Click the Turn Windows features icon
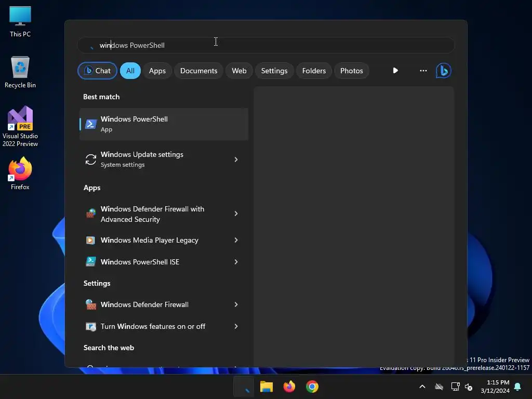Image resolution: width=532 pixels, height=399 pixels. pyautogui.click(x=90, y=326)
